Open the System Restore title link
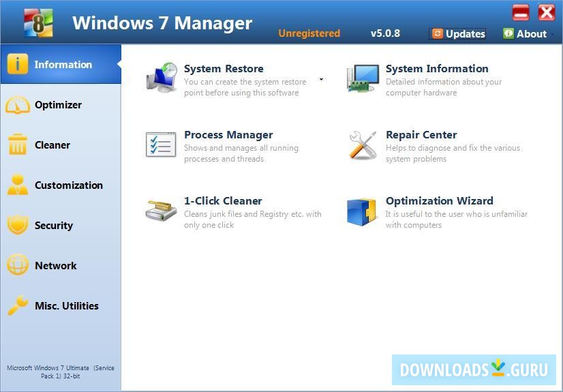 [224, 69]
